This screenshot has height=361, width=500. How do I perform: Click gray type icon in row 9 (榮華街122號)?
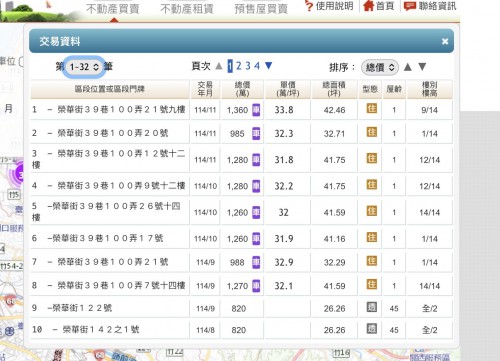coord(372,307)
